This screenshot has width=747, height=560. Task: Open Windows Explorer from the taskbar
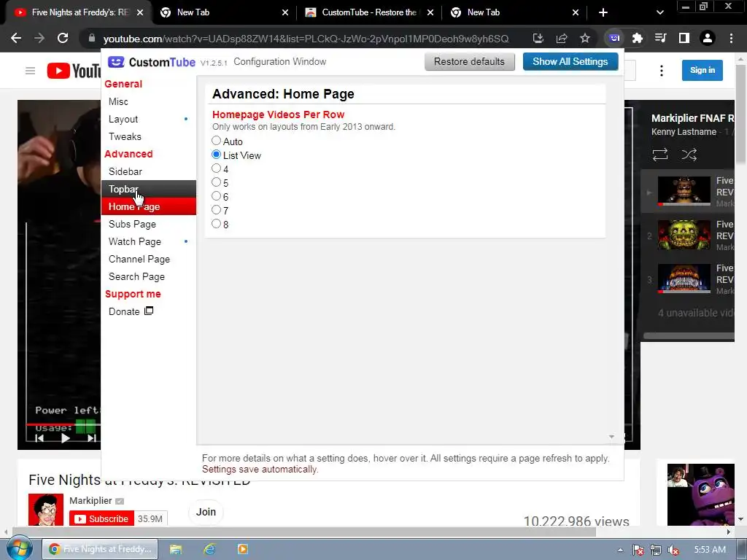[x=176, y=549]
